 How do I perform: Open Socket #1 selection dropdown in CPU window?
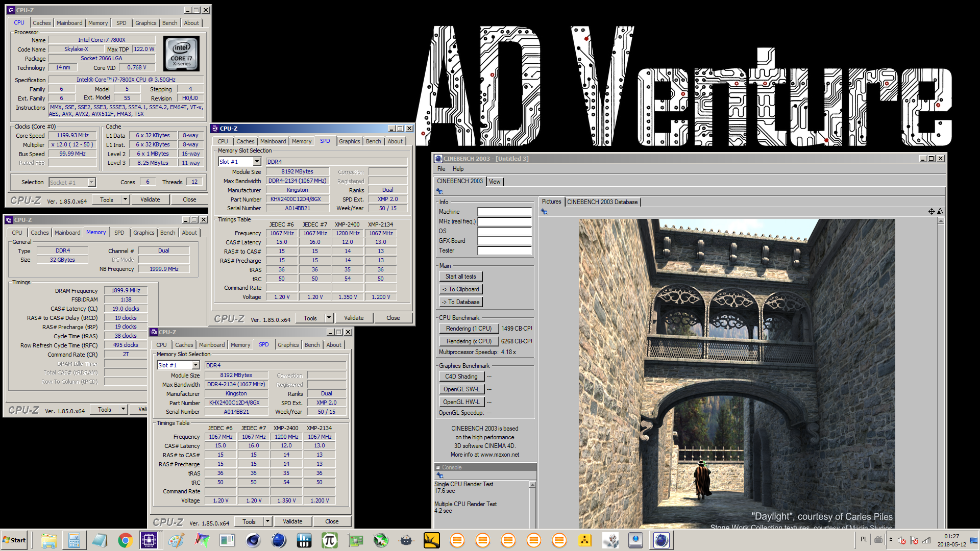[91, 183]
